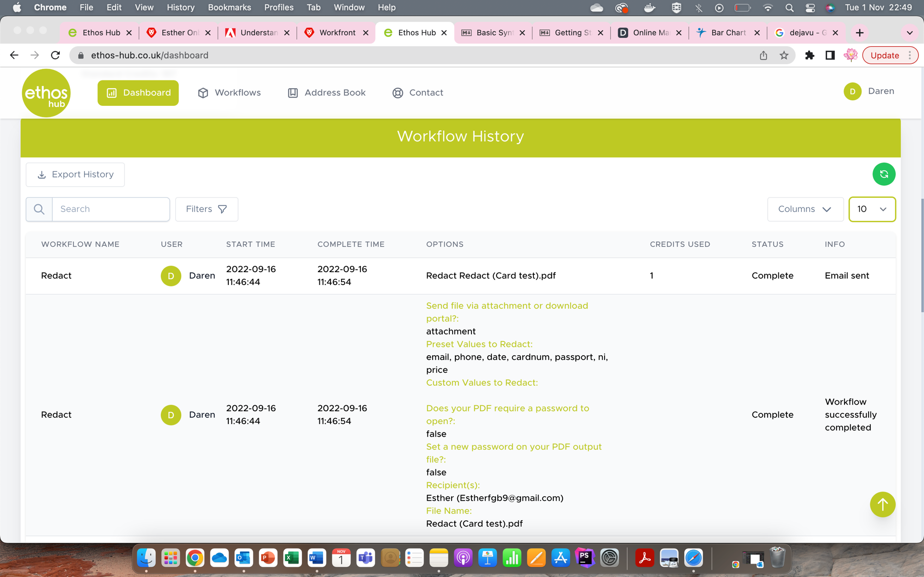This screenshot has width=924, height=577.
Task: Click Daren's profile avatar
Action: [x=852, y=91]
